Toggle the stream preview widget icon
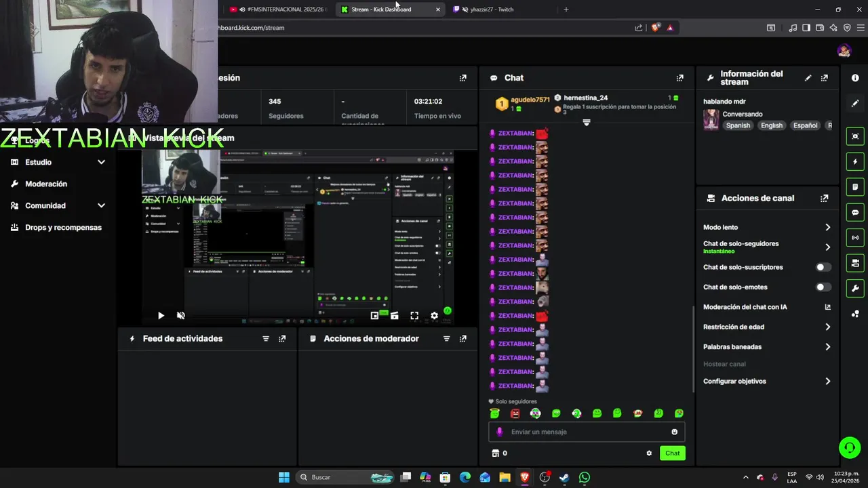Viewport: 868px width, 488px height. pyautogui.click(x=855, y=136)
